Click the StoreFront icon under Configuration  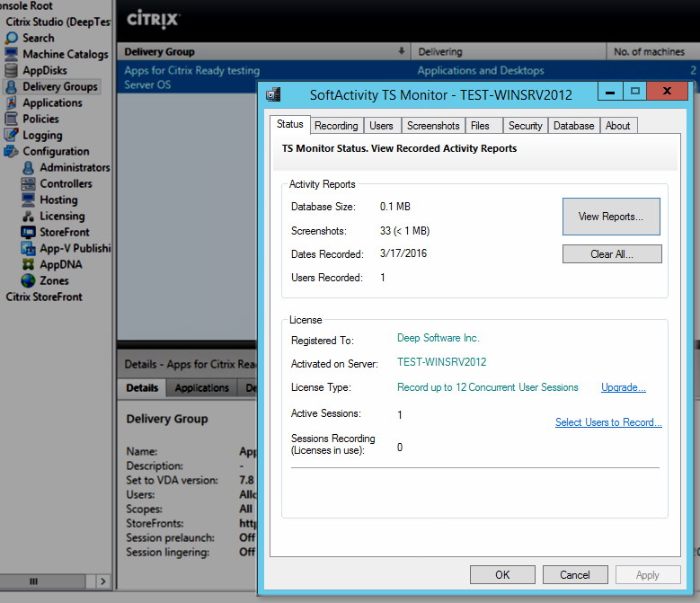28,232
